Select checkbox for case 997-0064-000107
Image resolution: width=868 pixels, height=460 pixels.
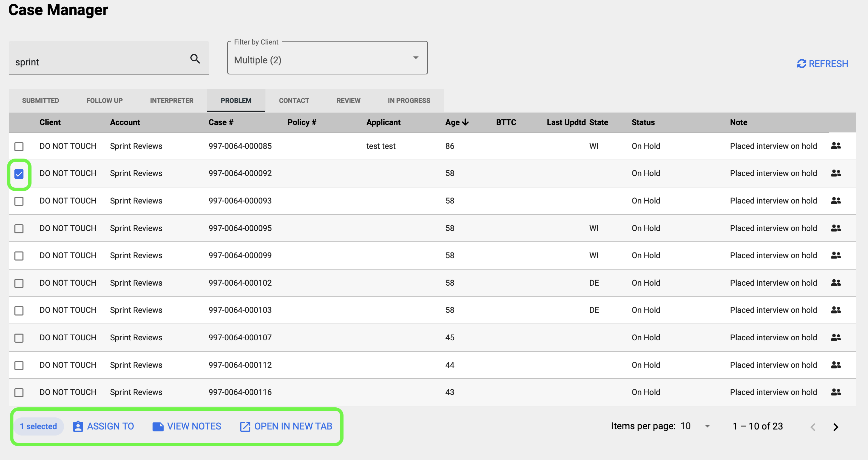click(x=19, y=338)
